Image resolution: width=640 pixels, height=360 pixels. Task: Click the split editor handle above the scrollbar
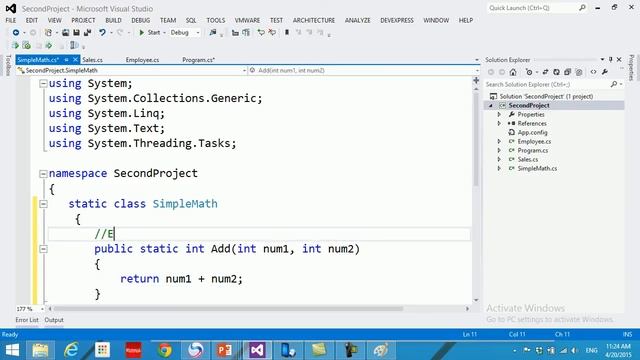[x=476, y=81]
